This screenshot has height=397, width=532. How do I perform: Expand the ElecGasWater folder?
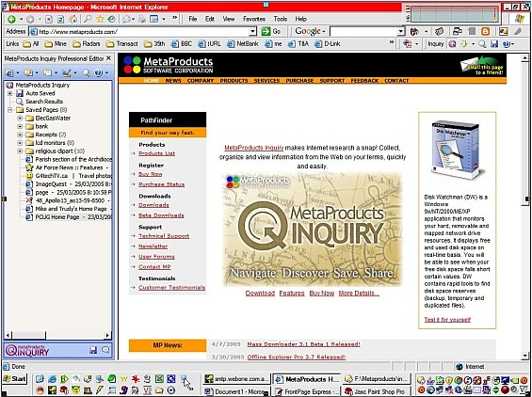tap(20, 118)
